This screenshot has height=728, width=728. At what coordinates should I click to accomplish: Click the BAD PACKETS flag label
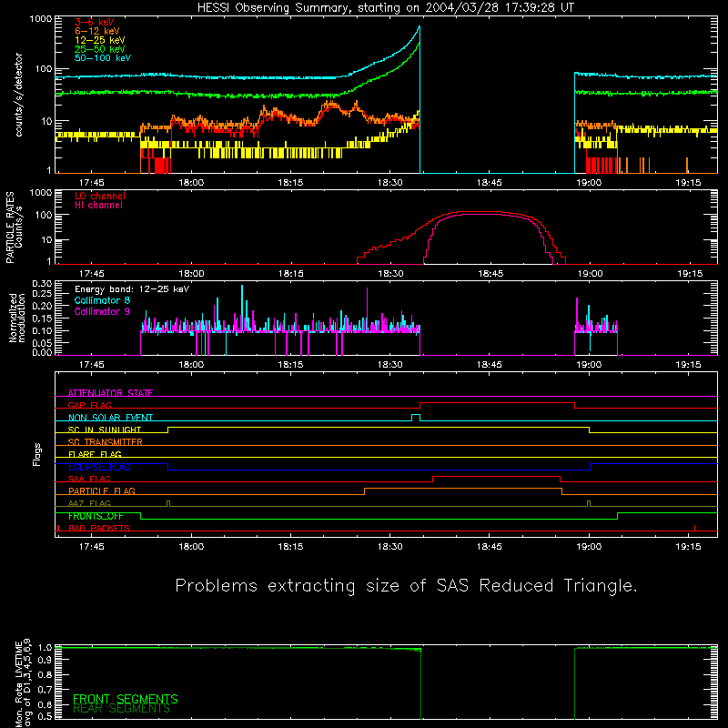(x=99, y=528)
